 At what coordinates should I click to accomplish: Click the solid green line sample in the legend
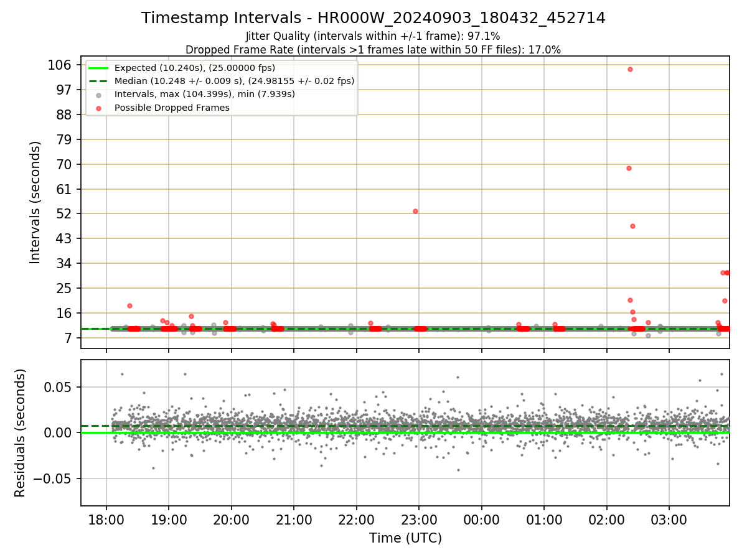(x=98, y=68)
